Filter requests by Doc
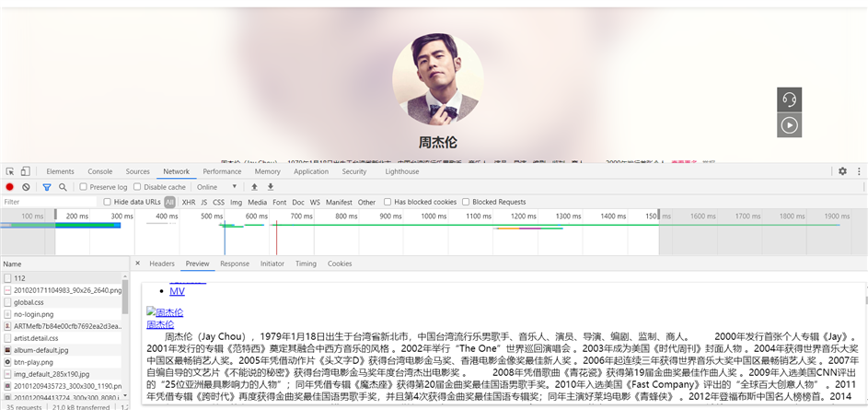This screenshot has height=410, width=868. click(x=298, y=203)
